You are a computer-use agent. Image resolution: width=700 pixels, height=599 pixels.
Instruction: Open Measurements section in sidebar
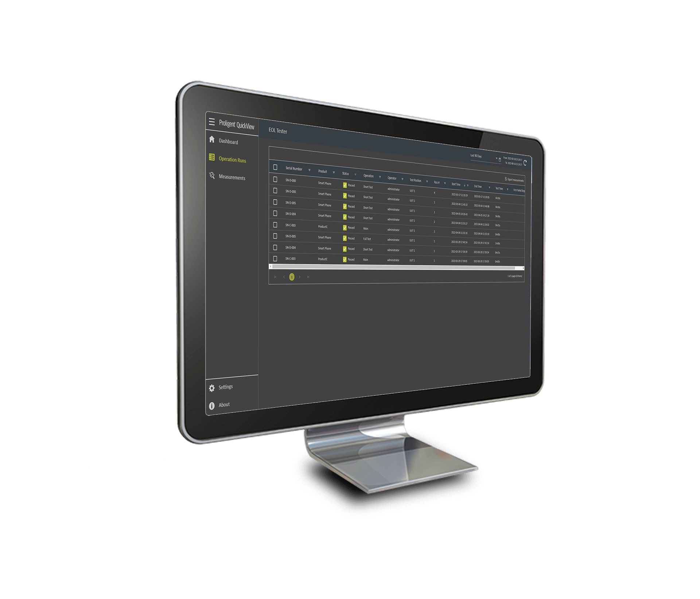(232, 176)
